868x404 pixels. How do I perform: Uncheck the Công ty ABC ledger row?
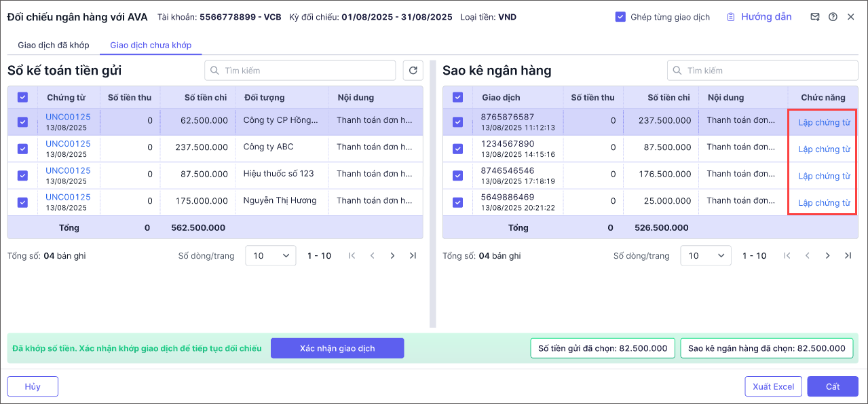click(x=22, y=149)
